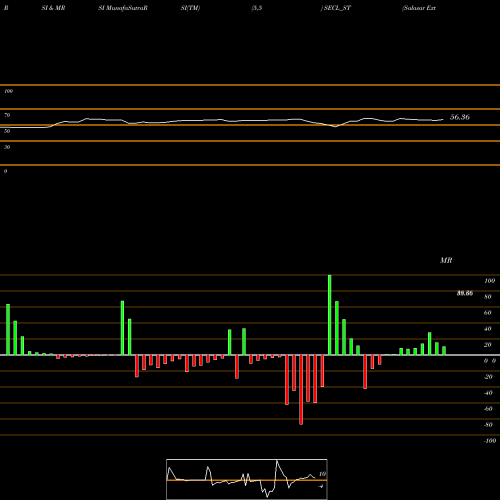Click the 10 label in mini chart

(x=322, y=474)
